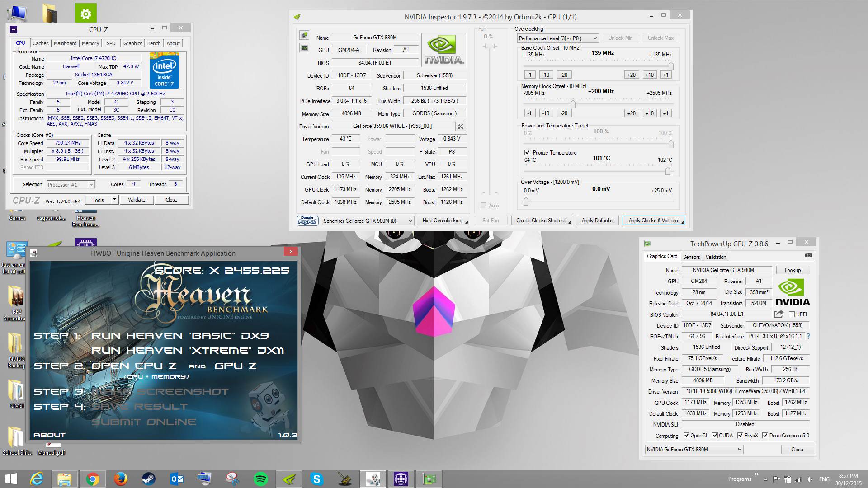
Task: Click the Lookup button in GPU-Z
Action: [793, 270]
